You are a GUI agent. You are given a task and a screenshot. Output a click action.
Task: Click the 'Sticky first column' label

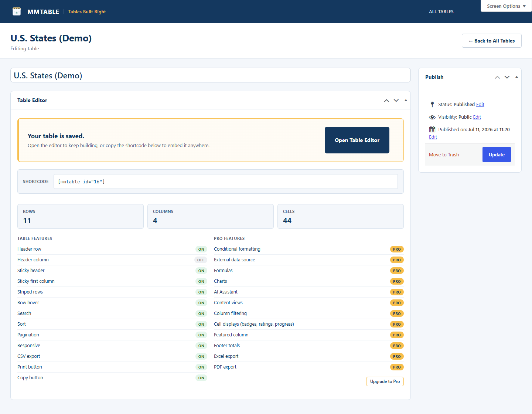point(36,281)
